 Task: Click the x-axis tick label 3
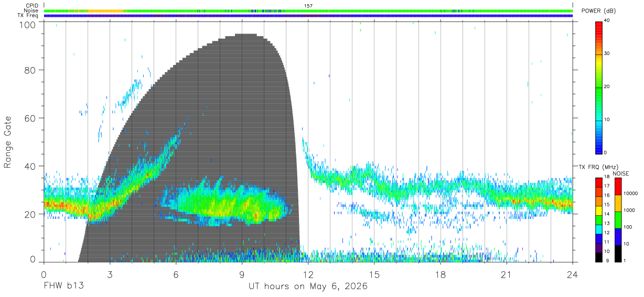point(110,274)
